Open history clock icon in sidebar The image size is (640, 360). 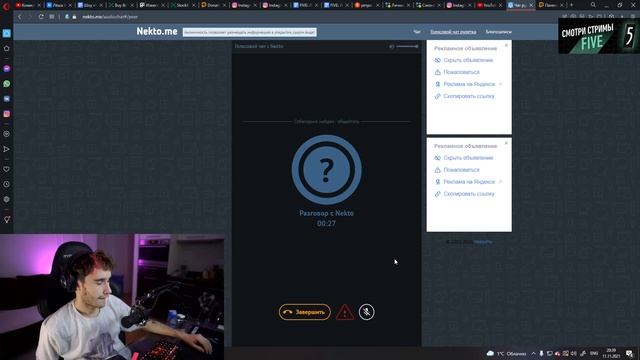(x=7, y=184)
